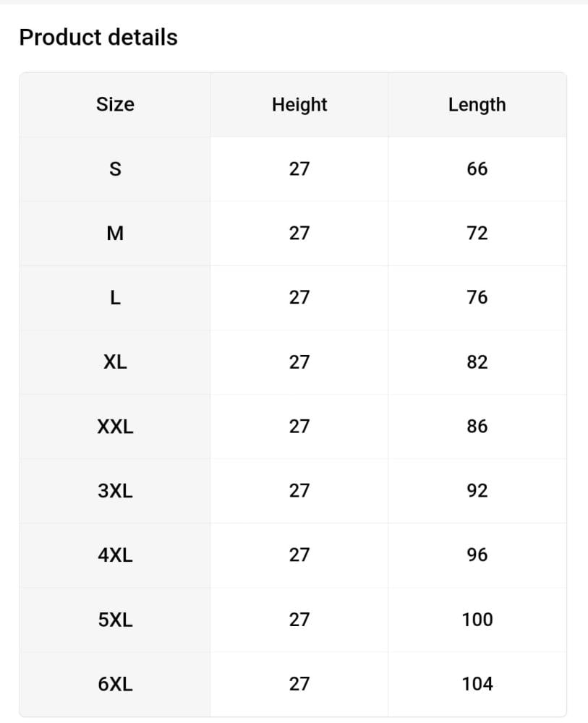Select length value 82 for XL
Image resolution: width=588 pixels, height=723 pixels.
coord(477,362)
